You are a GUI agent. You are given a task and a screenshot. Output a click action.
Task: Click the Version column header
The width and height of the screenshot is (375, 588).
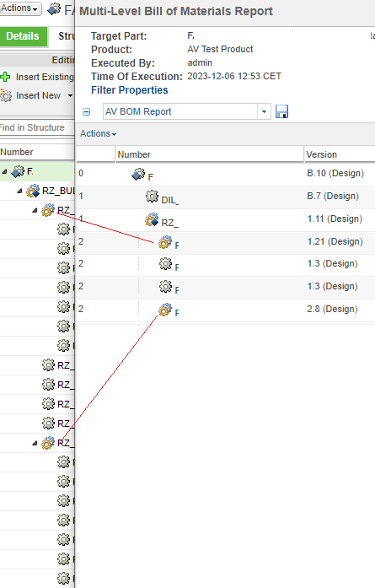click(x=321, y=154)
